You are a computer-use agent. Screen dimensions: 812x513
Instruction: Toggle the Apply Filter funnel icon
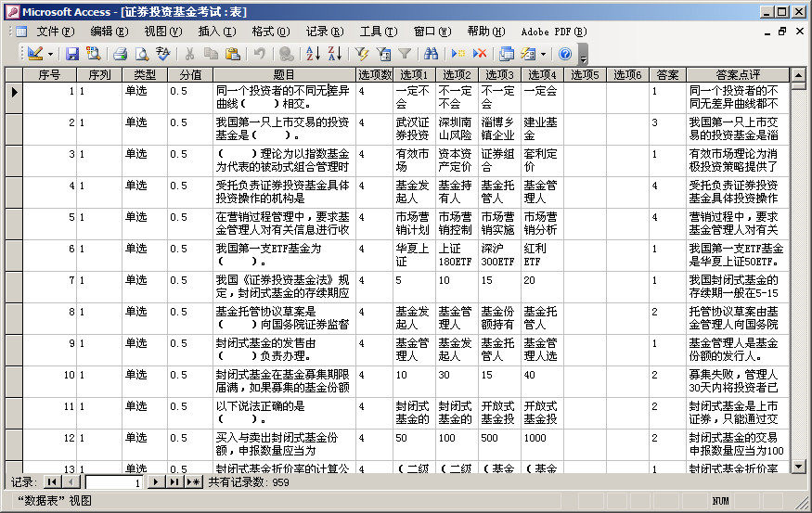pyautogui.click(x=405, y=53)
